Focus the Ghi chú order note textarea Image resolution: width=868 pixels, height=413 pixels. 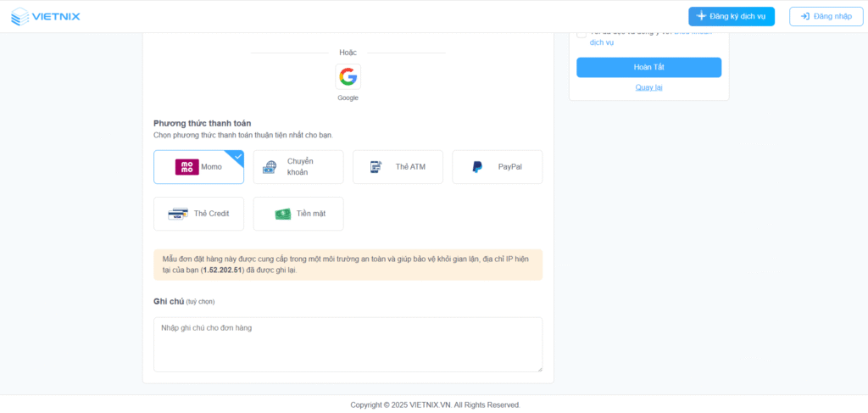348,343
